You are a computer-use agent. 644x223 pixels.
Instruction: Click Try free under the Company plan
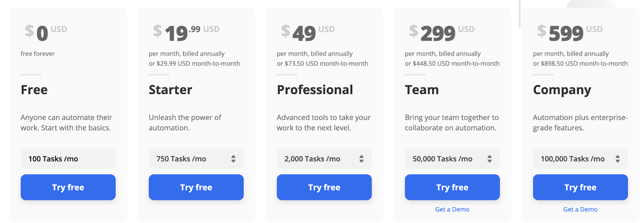tap(580, 187)
